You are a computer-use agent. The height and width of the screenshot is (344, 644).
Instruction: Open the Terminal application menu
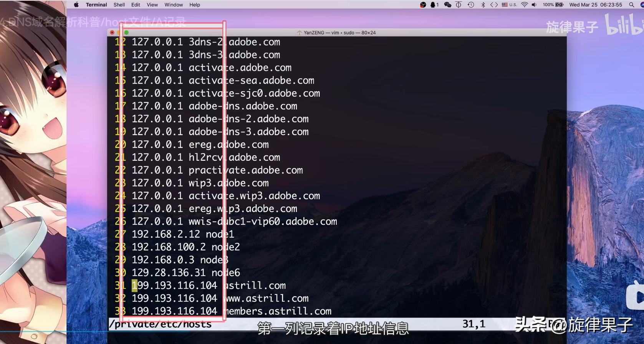pyautogui.click(x=96, y=5)
